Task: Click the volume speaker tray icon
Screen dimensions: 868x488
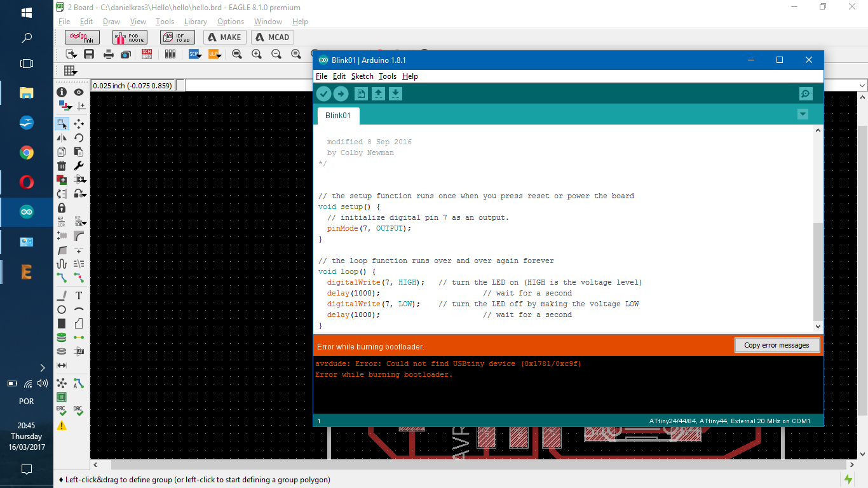Action: [x=43, y=383]
